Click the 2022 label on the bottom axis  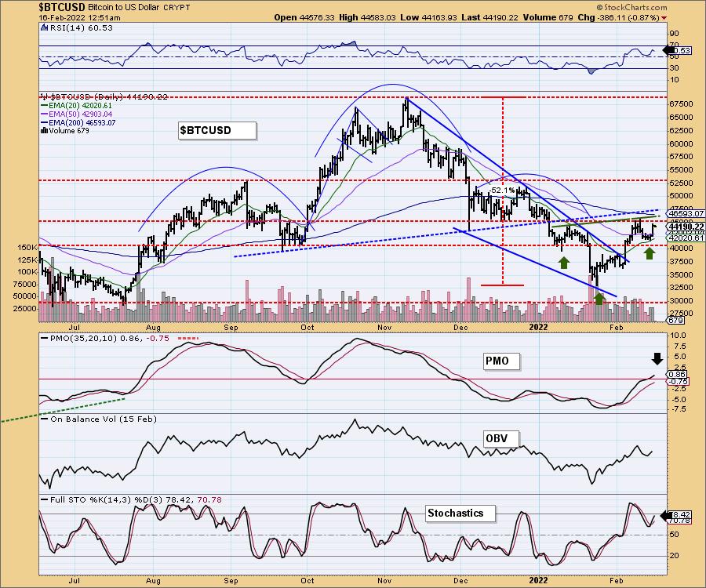538,580
